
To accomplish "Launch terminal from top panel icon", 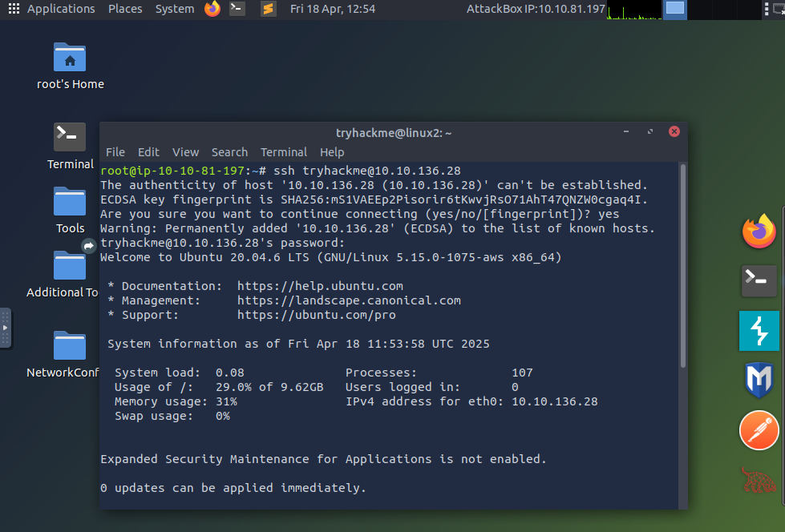I will point(237,9).
